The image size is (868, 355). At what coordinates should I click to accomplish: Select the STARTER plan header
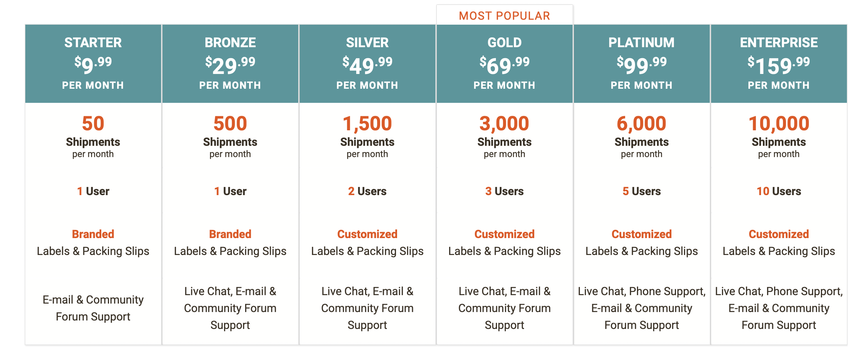click(x=93, y=64)
